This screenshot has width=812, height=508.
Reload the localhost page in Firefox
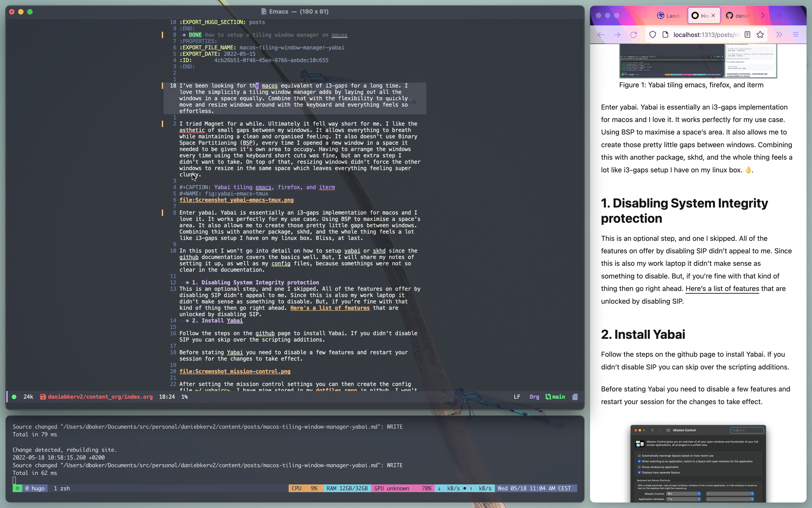(633, 35)
